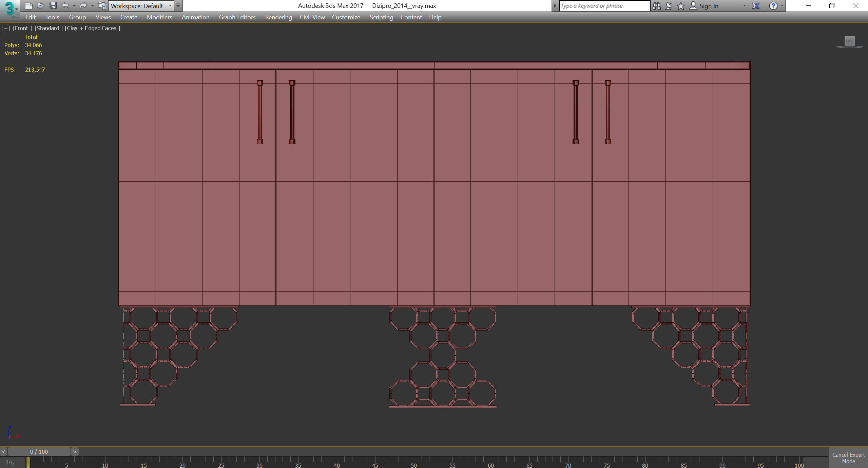
Task: Open Autodesk Exchange X icon
Action: [756, 6]
